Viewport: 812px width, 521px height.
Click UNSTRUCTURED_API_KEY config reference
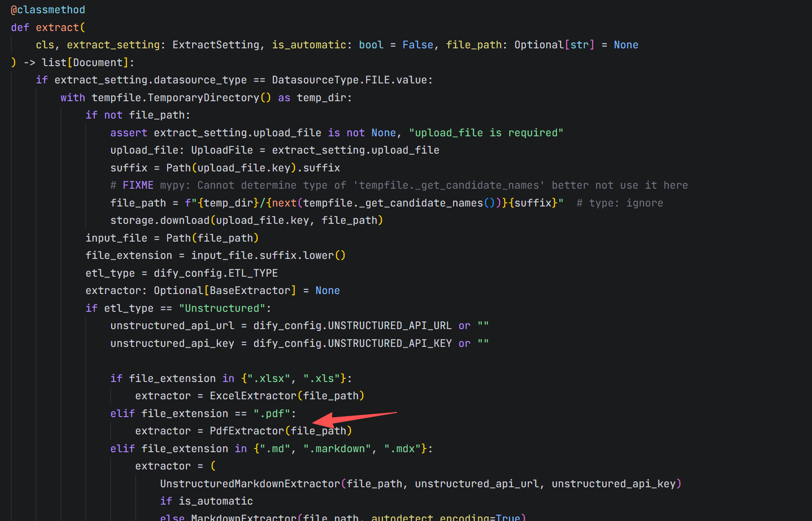pos(390,343)
